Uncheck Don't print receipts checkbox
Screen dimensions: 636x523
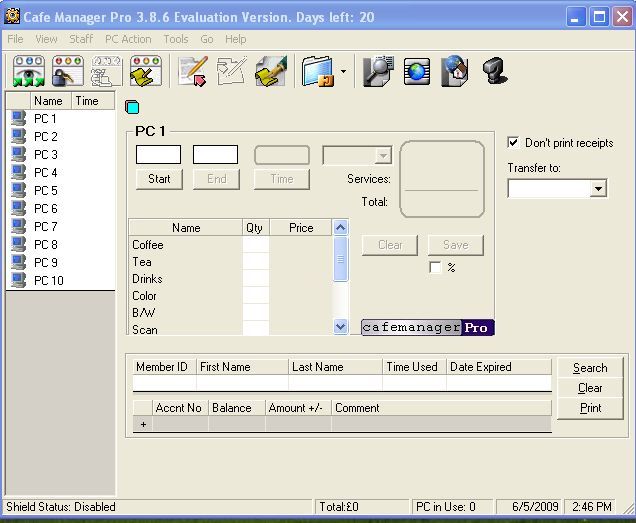[x=513, y=142]
